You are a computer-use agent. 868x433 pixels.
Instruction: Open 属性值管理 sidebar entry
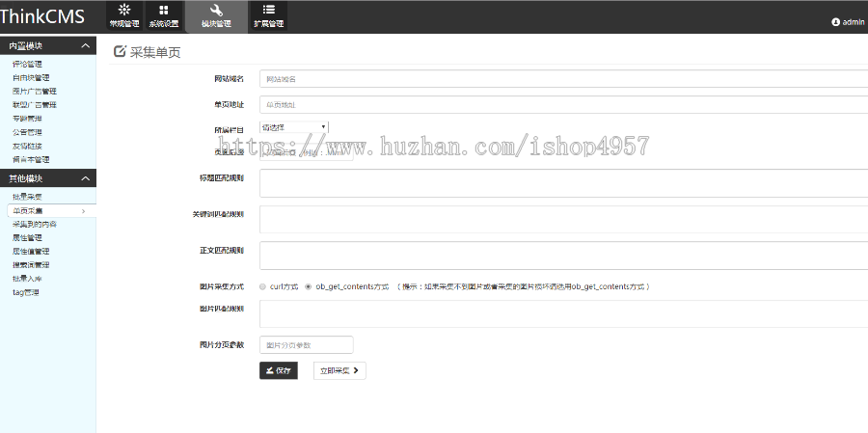31,252
